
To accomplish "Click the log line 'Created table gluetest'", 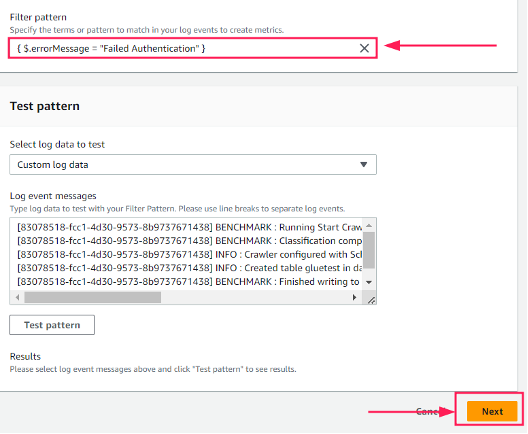I will [x=190, y=268].
